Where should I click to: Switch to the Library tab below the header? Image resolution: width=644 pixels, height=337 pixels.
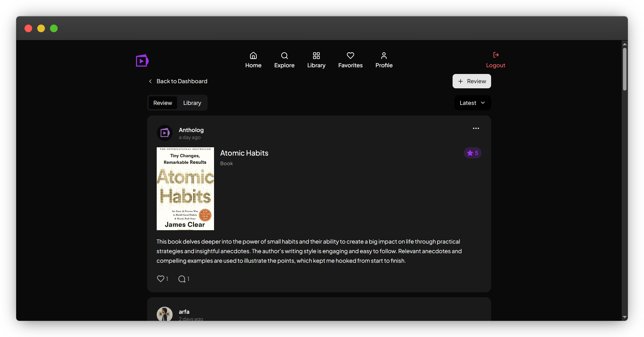pyautogui.click(x=192, y=103)
